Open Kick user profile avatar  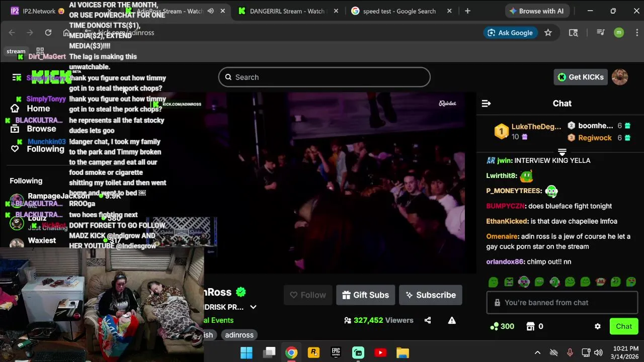point(620,77)
